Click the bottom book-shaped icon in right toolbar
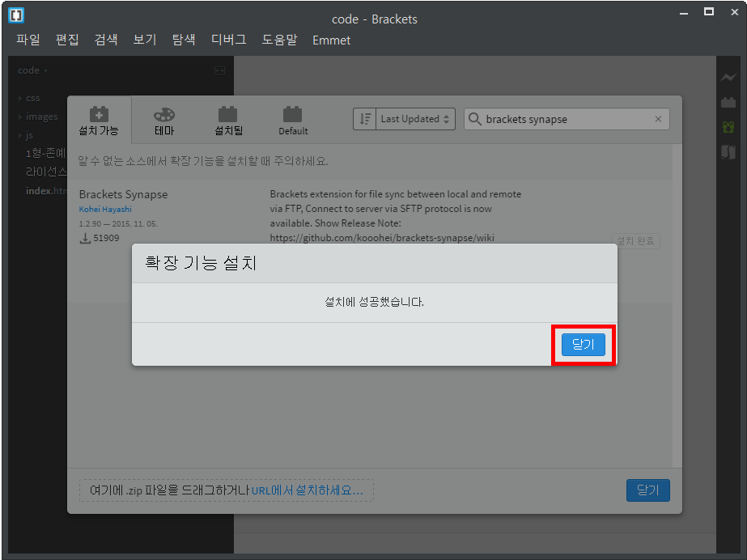Viewport: 747px width, 560px height. [x=728, y=152]
